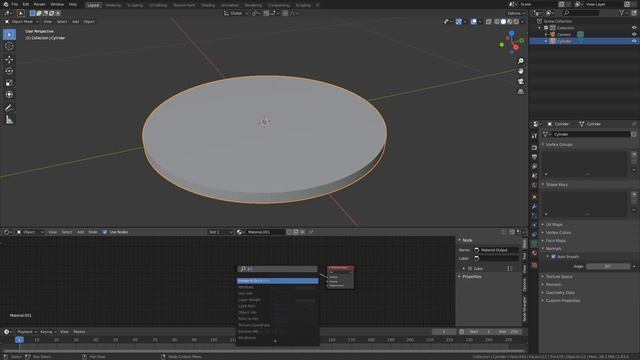
Task: Open the Material properties tab icon
Action: pos(534,253)
